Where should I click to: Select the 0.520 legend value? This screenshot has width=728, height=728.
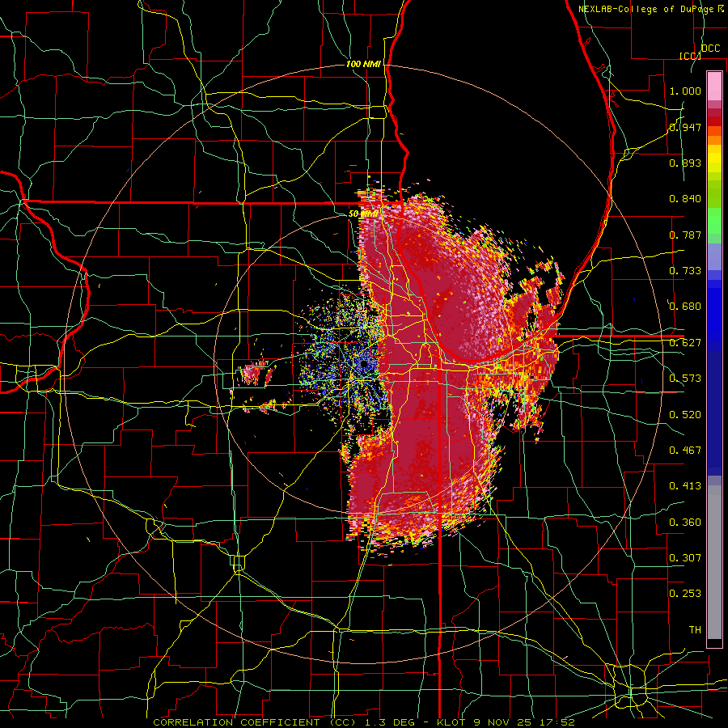[685, 414]
